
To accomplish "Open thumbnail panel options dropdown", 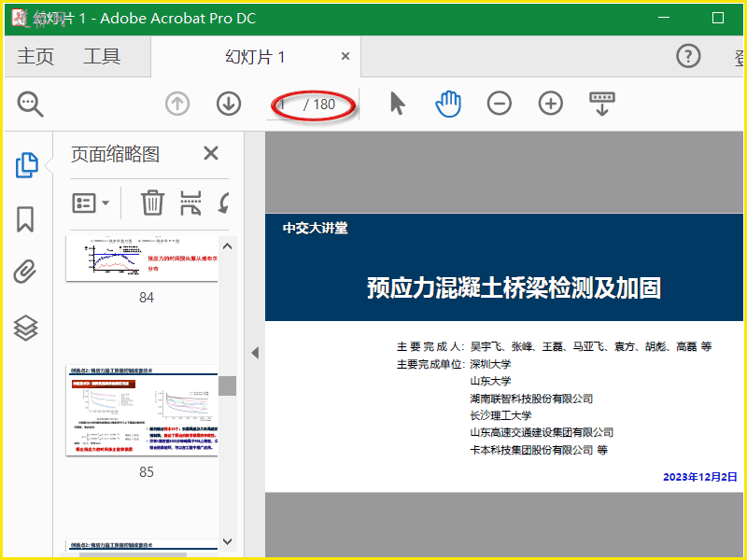I will (91, 203).
